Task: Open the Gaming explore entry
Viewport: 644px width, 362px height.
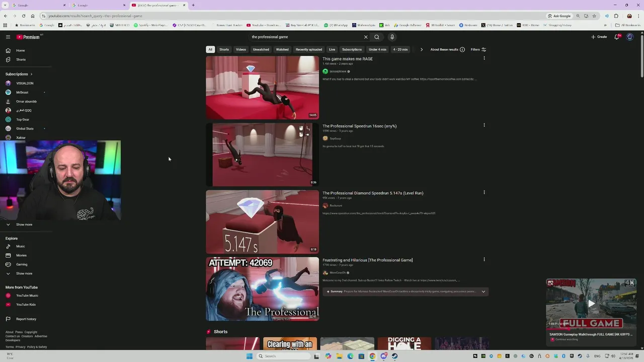Action: 22,264
